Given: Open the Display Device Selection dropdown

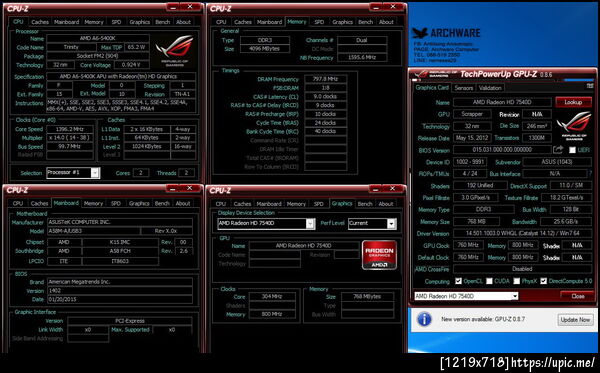Looking at the screenshot, I should 310,223.
